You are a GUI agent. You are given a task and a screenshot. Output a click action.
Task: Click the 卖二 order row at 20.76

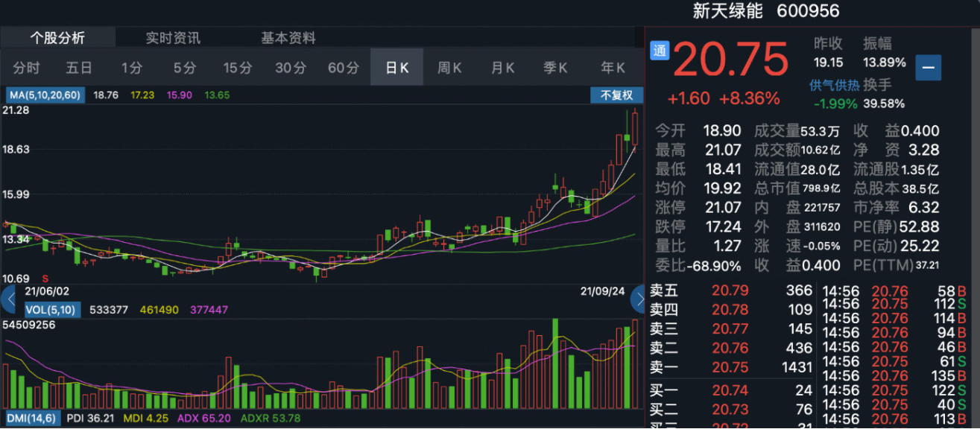pyautogui.click(x=731, y=348)
